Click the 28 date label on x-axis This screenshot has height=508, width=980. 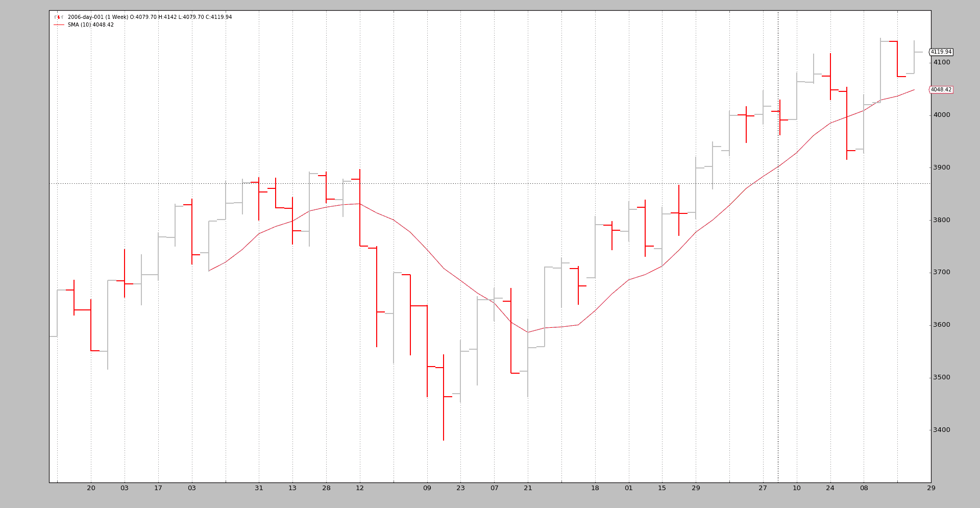326,488
